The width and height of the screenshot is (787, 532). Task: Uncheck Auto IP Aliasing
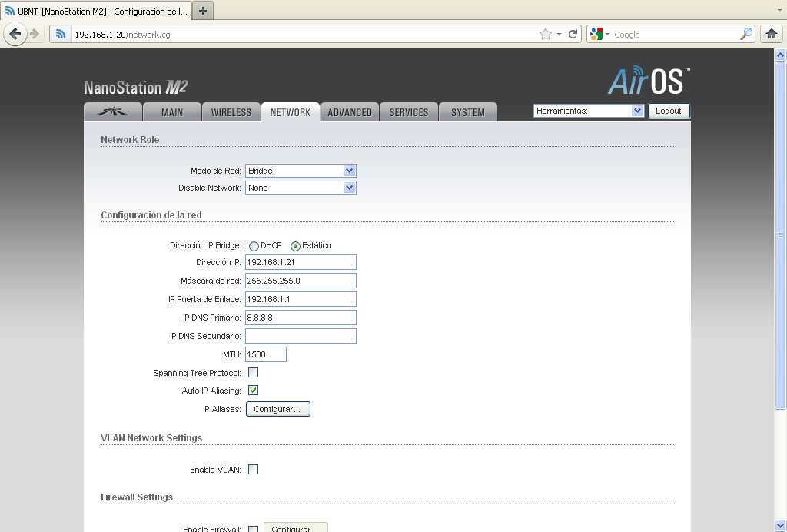253,390
